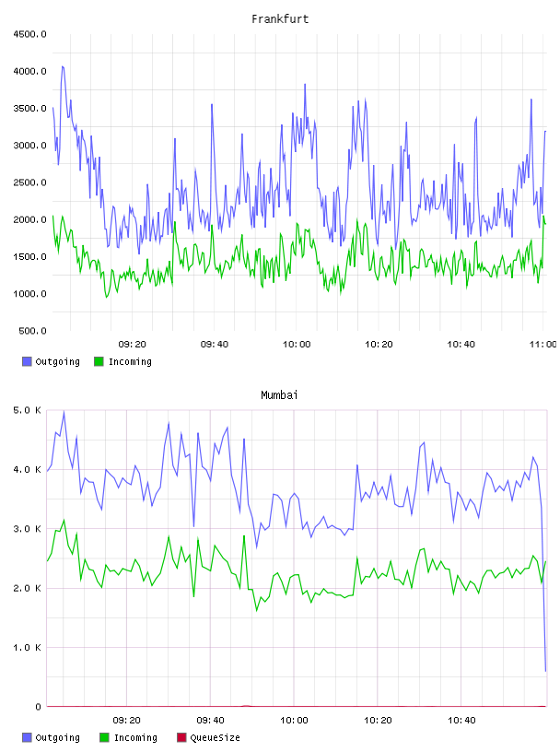This screenshot has width=560, height=752.
Task: Click the 3000.0 axis value on Frankfurt
Action: [29, 146]
